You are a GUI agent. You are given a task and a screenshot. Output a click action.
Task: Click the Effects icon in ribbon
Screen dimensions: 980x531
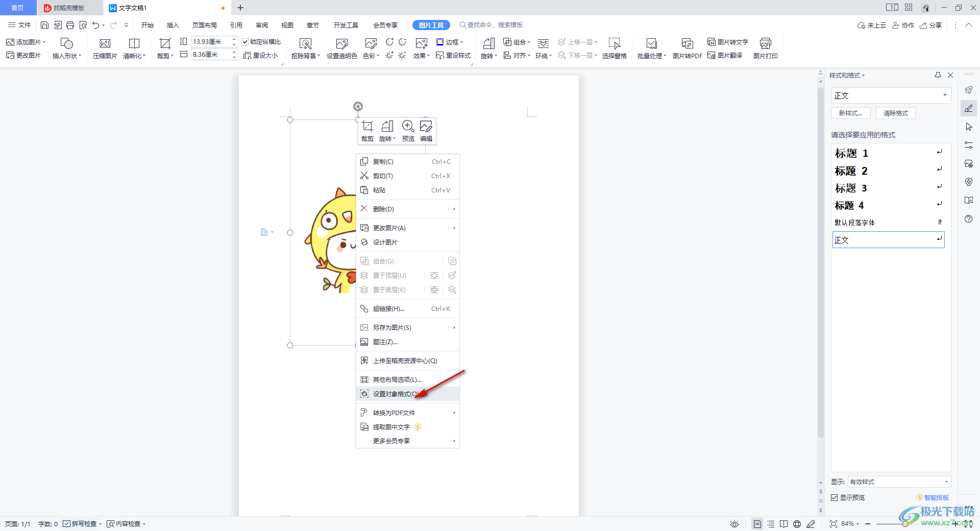[422, 44]
